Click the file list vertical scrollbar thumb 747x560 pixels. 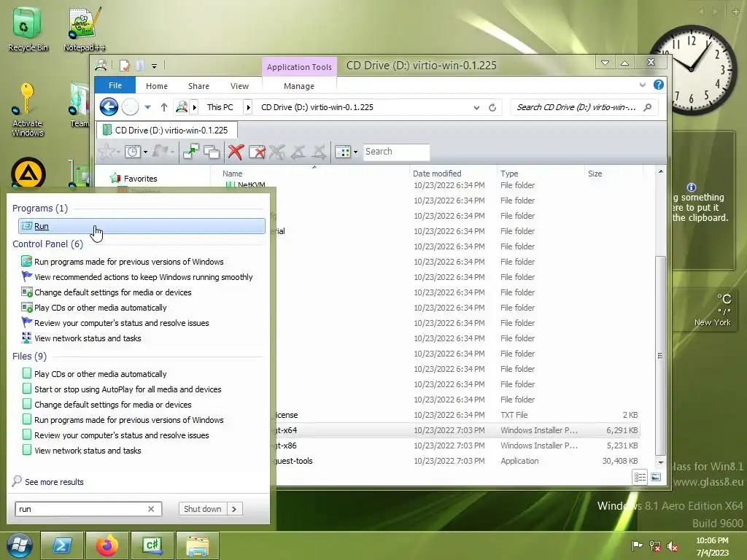[660, 355]
